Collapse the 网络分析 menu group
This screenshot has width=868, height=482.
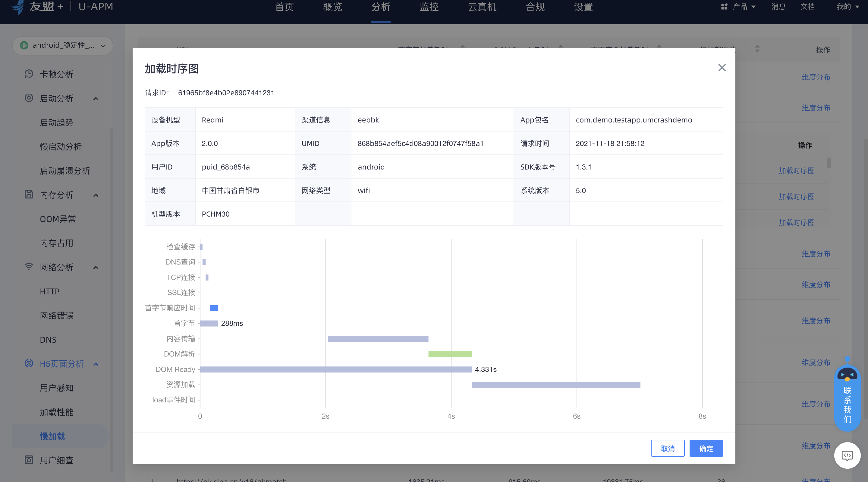pos(96,268)
